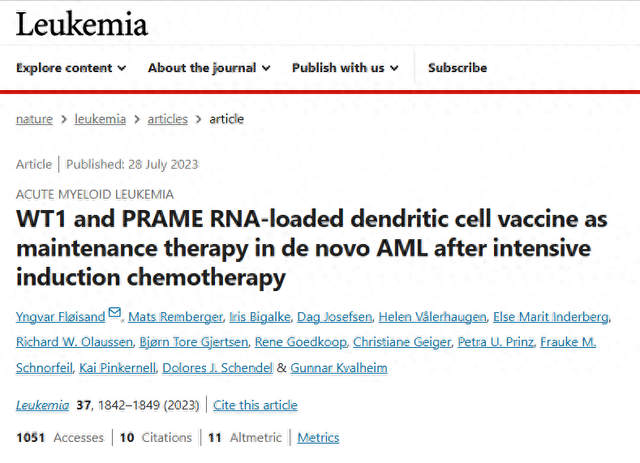
Task: Expand the Explore content dropdown
Action: (x=71, y=68)
